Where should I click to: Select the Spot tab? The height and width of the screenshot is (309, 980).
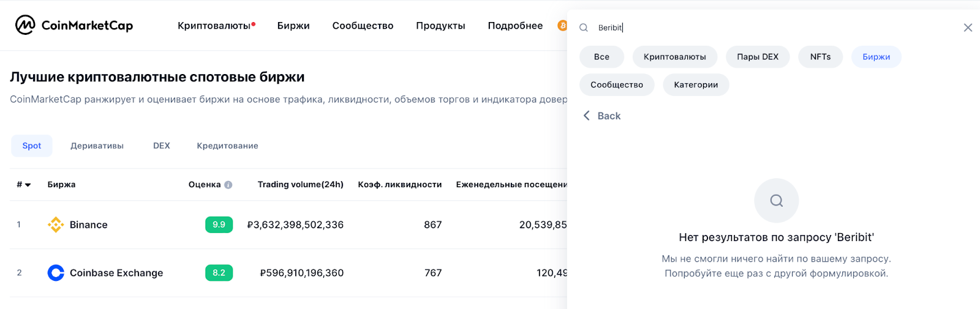click(x=32, y=146)
